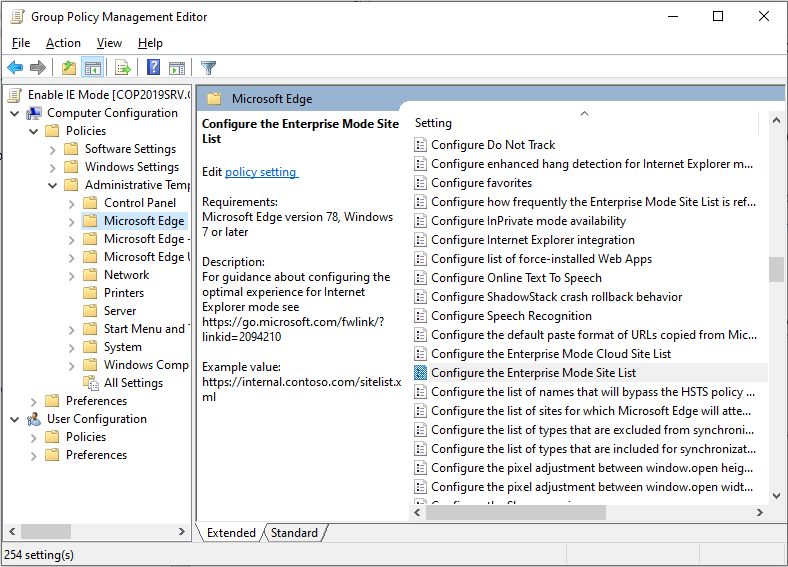Select Configure ShadowStack crash rollback behavior
Image resolution: width=788 pixels, height=567 pixels.
(x=556, y=297)
